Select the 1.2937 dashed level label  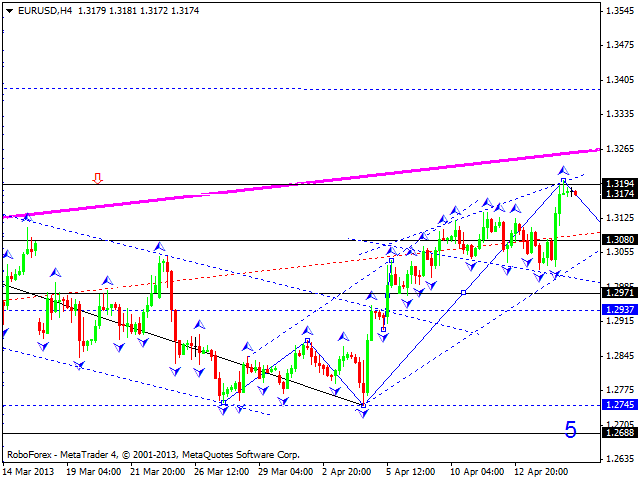coord(619,310)
